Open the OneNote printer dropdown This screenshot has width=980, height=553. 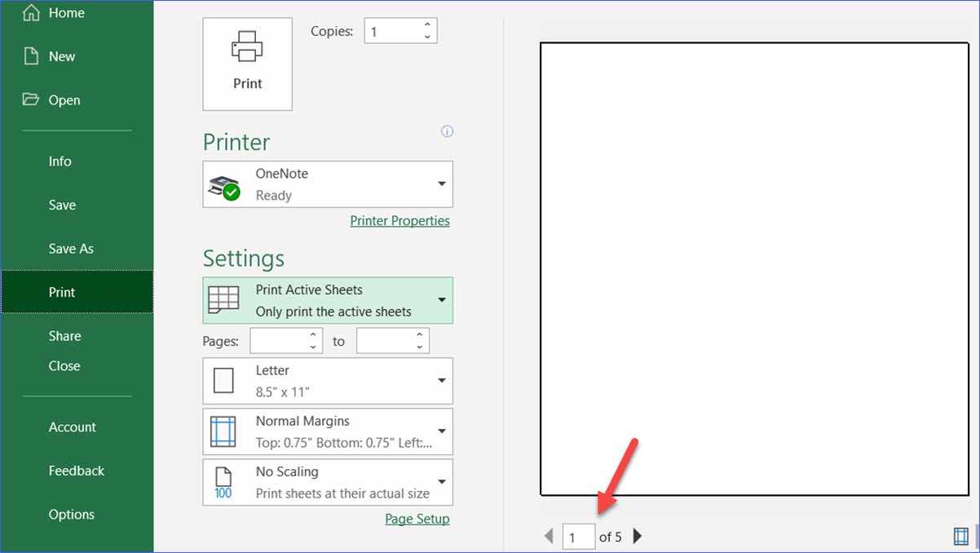click(441, 184)
